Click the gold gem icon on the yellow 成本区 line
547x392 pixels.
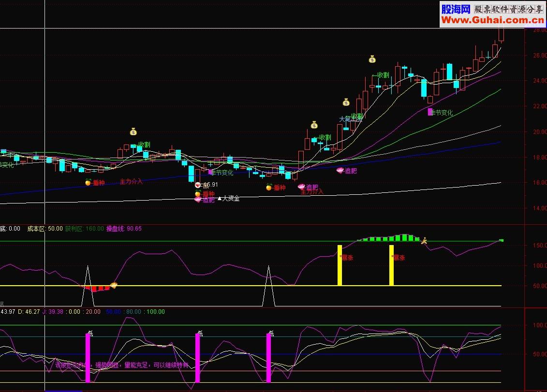[x=114, y=285]
